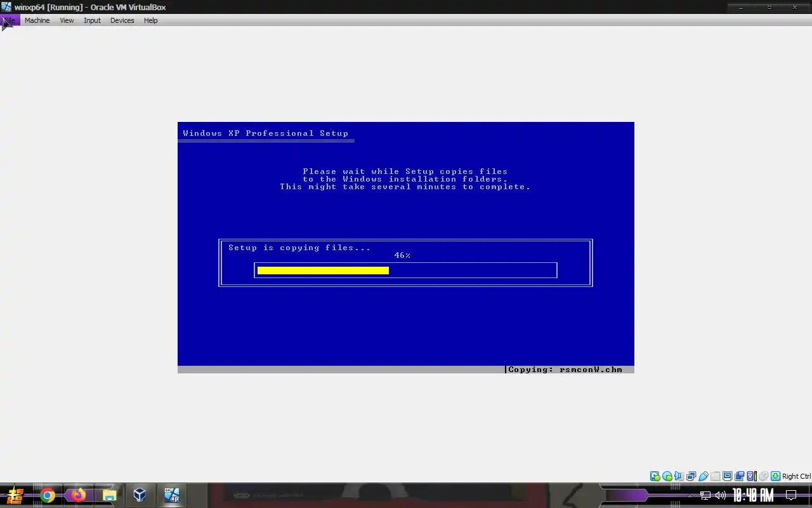Open Google Chrome from the taskbar
Viewport: 812px width, 508px height.
[48, 495]
